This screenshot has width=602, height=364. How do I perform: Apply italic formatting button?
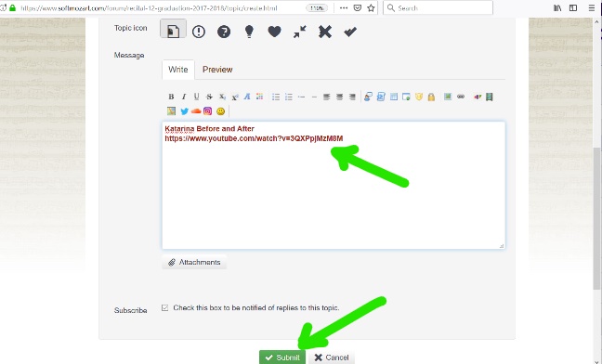pos(184,97)
